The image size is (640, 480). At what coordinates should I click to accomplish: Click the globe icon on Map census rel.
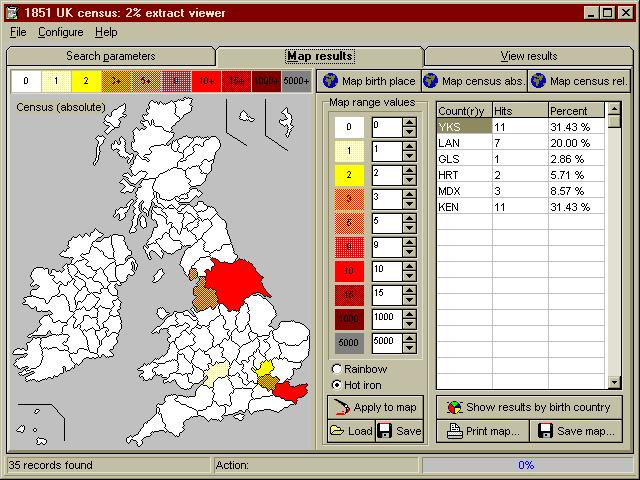pos(539,81)
